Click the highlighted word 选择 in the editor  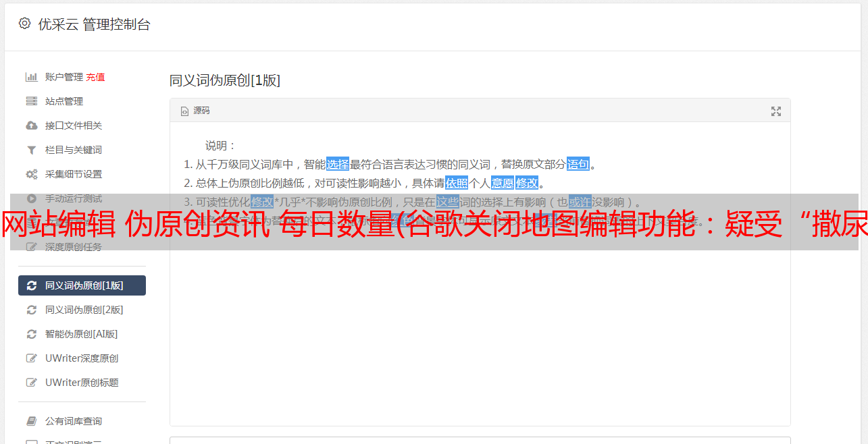click(338, 164)
